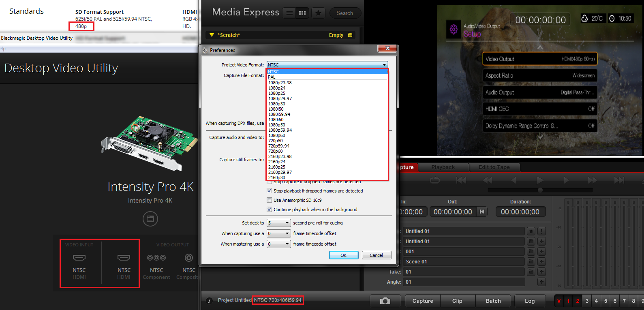Image resolution: width=644 pixels, height=310 pixels.
Task: Click the Batch capture button
Action: 493,301
